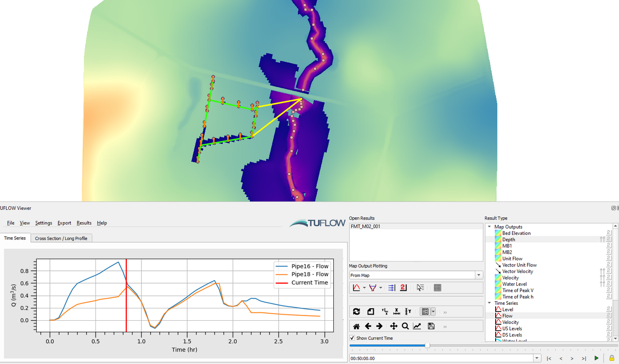The width and height of the screenshot is (619, 364).
Task: Click the home view icon in plot toolbar
Action: 357,326
